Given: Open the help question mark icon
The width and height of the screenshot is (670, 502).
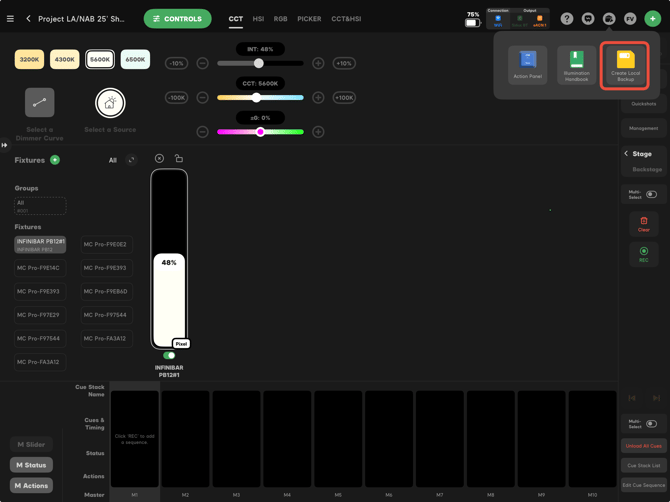Looking at the screenshot, I should 567,19.
